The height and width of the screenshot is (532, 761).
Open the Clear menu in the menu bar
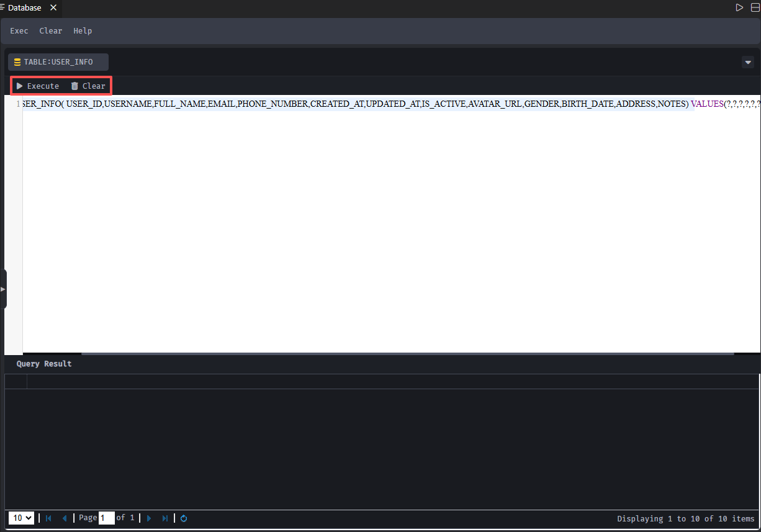pos(51,31)
